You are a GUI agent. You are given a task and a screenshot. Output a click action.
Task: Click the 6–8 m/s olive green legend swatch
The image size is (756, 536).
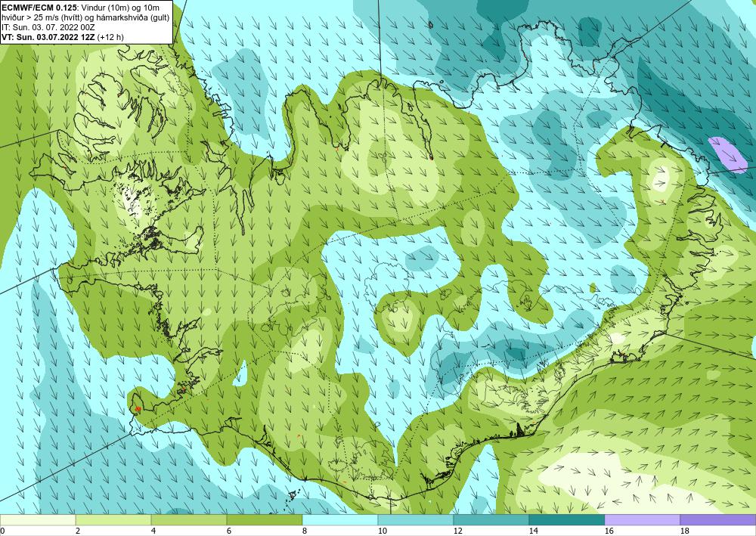265,520
